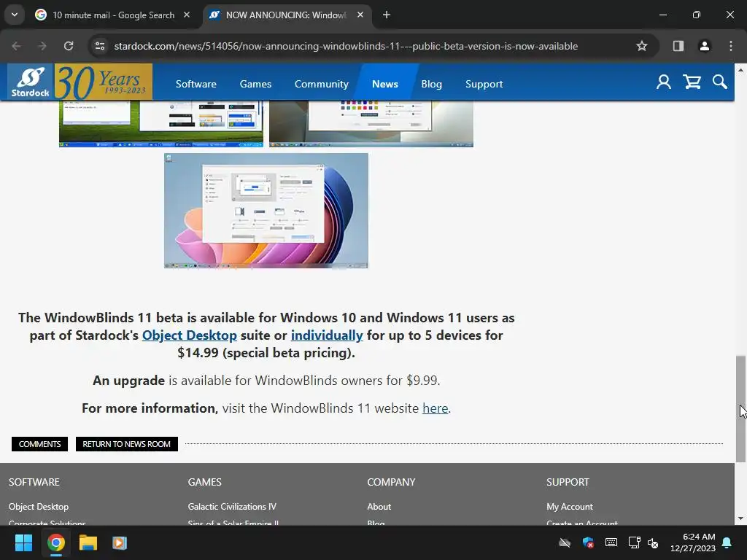Open Chrome side panel icon
This screenshot has height=560, width=747.
coord(678,46)
